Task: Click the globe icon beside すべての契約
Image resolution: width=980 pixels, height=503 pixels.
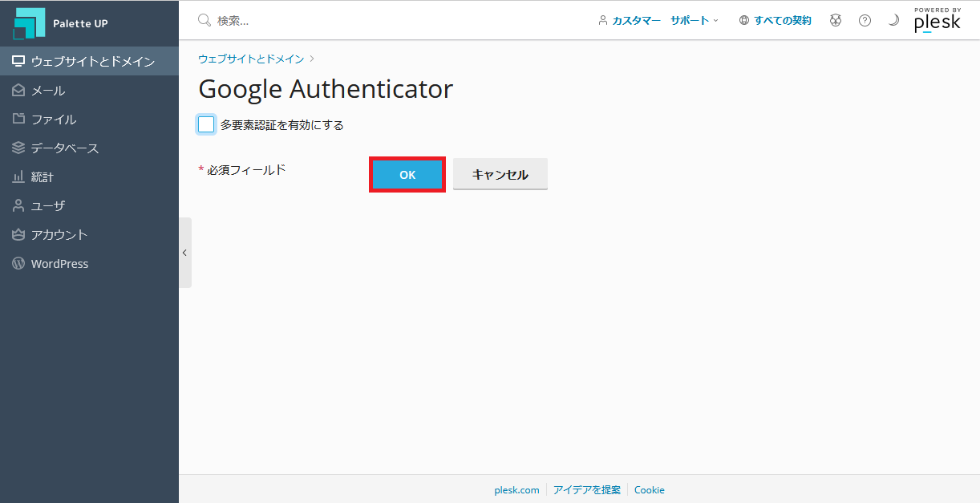Action: [744, 20]
